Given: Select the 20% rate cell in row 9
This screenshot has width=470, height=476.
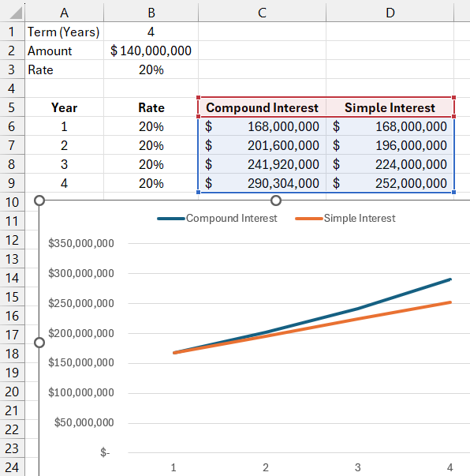Looking at the screenshot, I should pos(151,183).
